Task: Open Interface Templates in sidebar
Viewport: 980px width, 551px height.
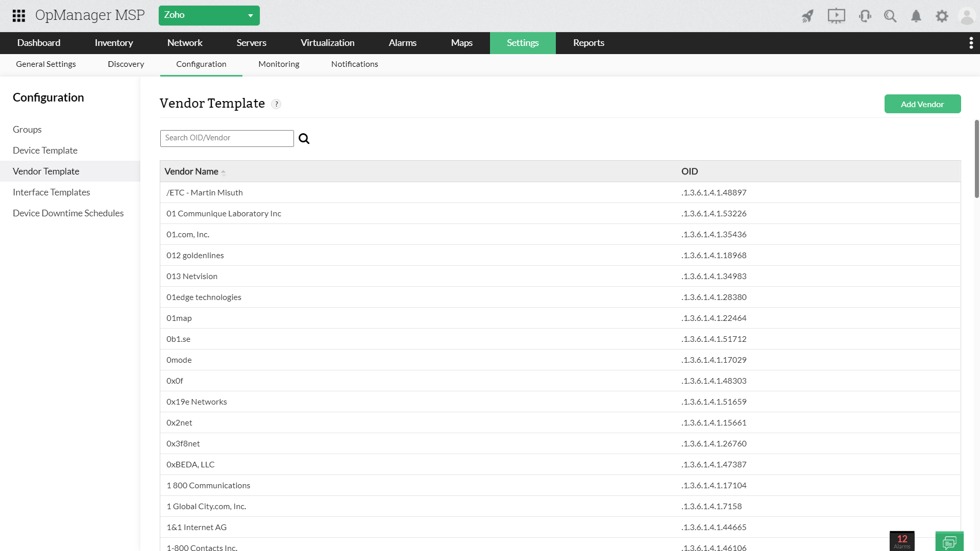Action: point(51,192)
